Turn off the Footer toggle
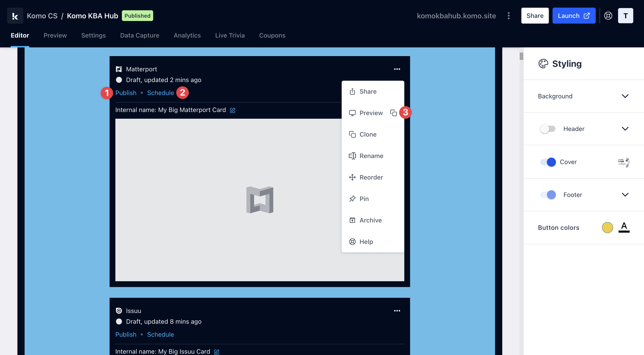Screen dimensions: 644x355 pos(548,195)
